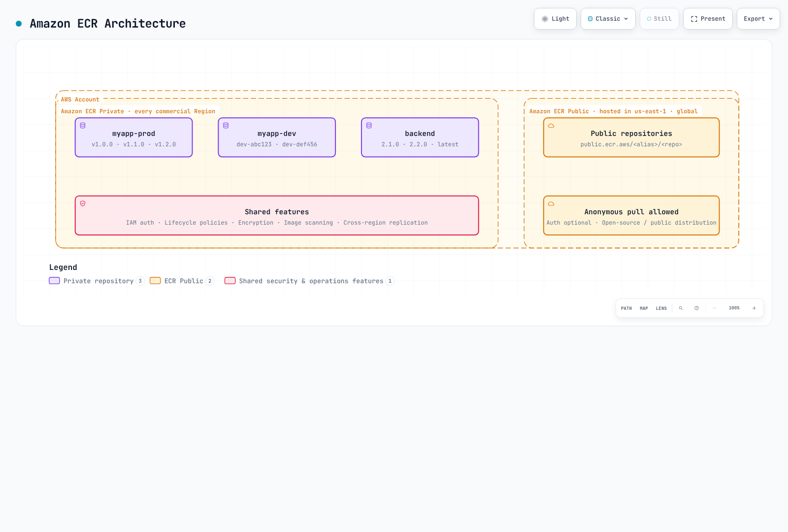This screenshot has height=532, width=788.
Task: Click the public.ecr.aws/<alias>/<repo> text
Action: [x=631, y=144]
